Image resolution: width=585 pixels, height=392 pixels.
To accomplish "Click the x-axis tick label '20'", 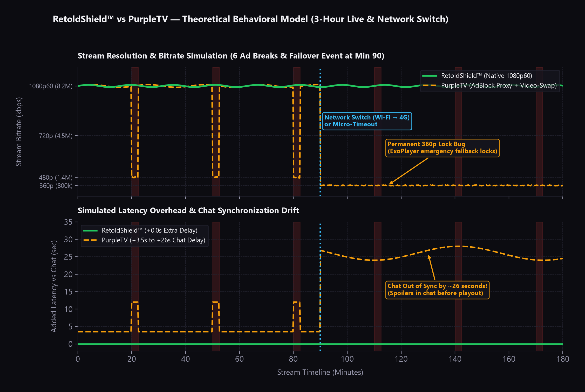I will (132, 359).
